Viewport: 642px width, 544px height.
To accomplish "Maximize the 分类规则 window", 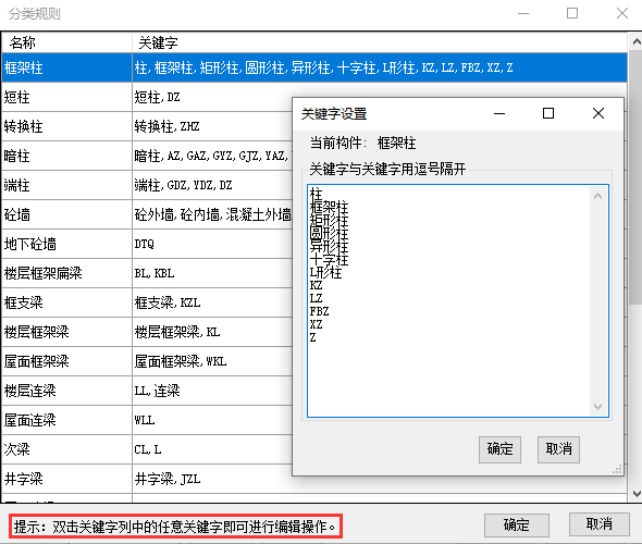I will (x=572, y=13).
